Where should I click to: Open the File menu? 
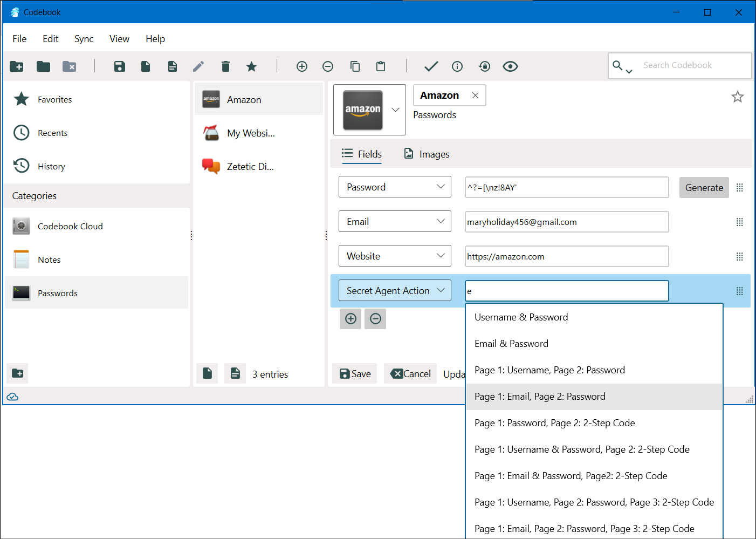pos(19,39)
